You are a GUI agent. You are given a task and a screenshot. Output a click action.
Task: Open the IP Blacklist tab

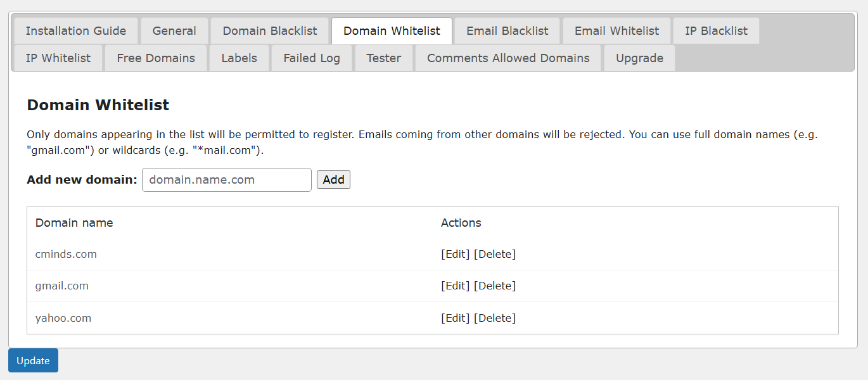(716, 31)
